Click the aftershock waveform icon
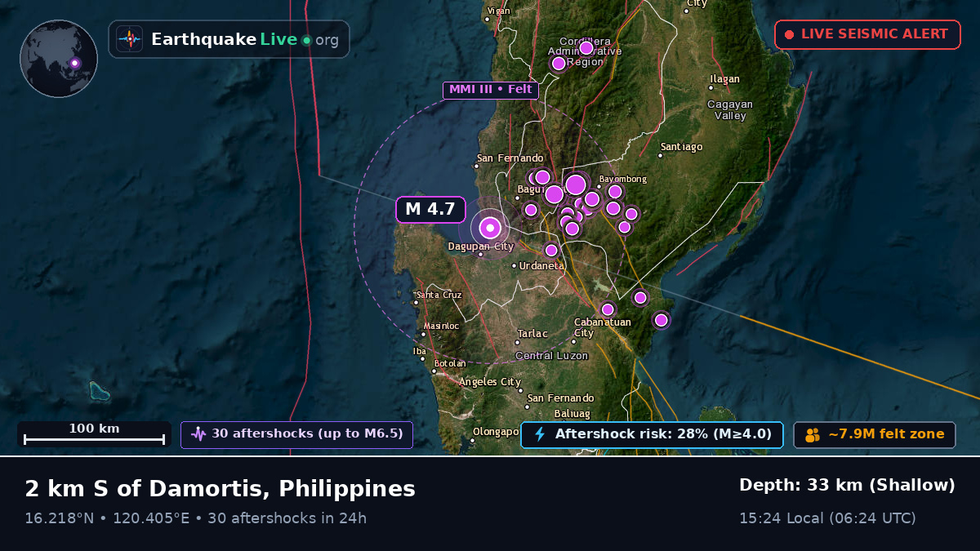980x551 pixels. coord(198,434)
